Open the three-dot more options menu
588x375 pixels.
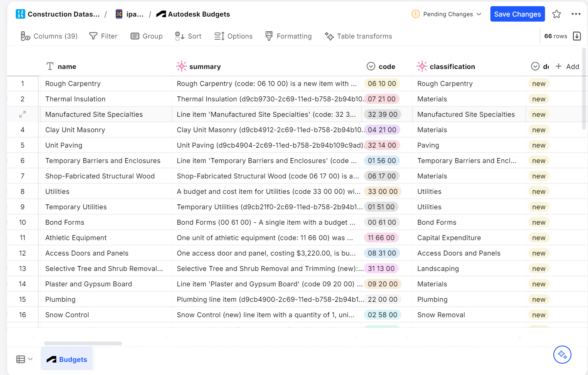(x=576, y=14)
